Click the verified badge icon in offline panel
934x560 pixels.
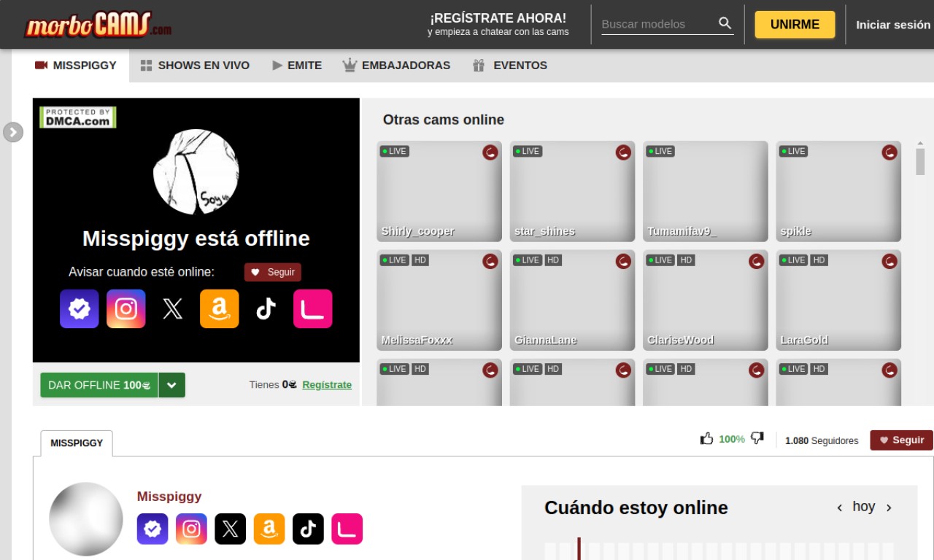(80, 309)
